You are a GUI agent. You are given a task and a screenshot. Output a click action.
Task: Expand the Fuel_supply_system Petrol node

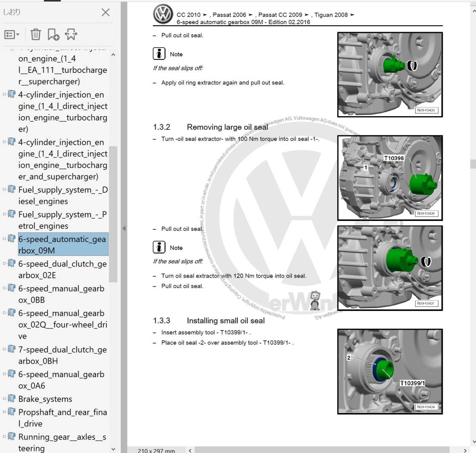point(4,214)
